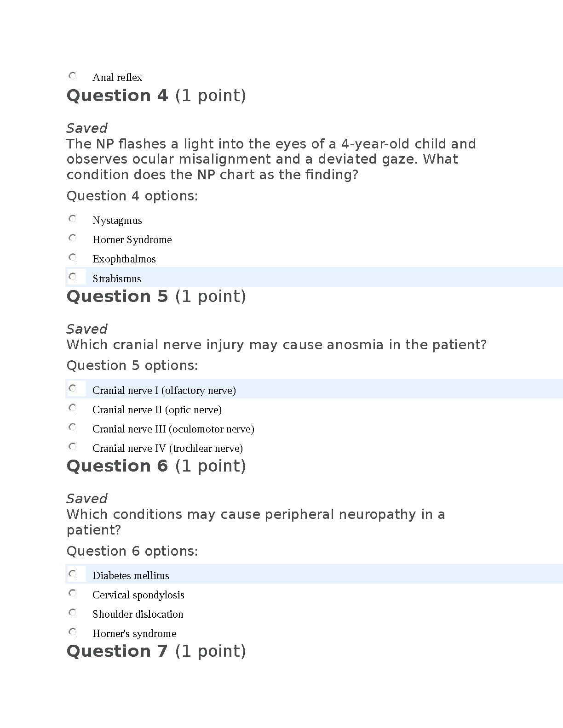Click the Strabismus answer label text
This screenshot has height=728, width=563.
pyautogui.click(x=117, y=279)
